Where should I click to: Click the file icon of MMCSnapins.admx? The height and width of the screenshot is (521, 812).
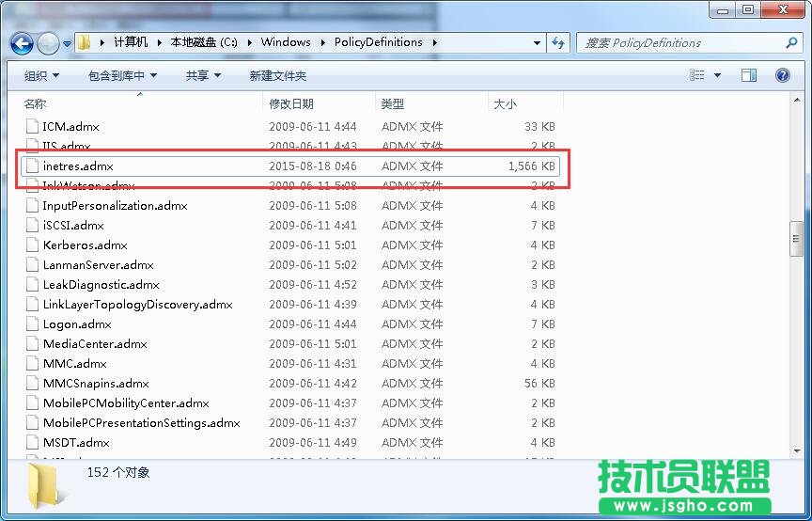point(32,384)
